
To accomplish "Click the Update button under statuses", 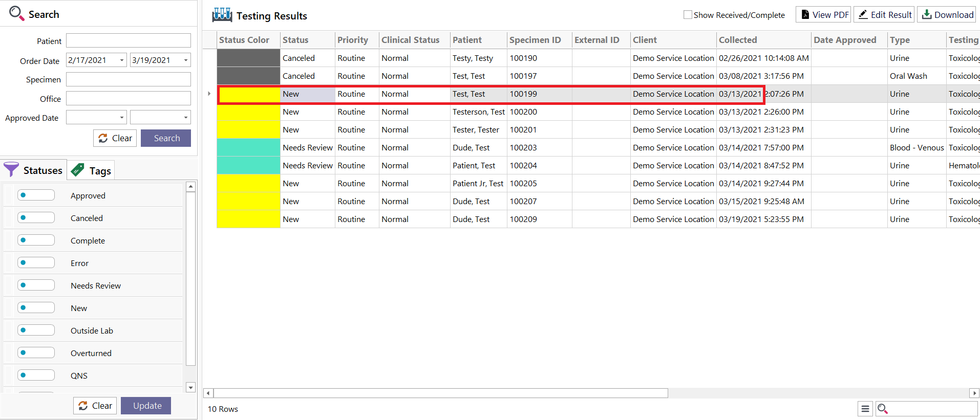I will click(146, 406).
